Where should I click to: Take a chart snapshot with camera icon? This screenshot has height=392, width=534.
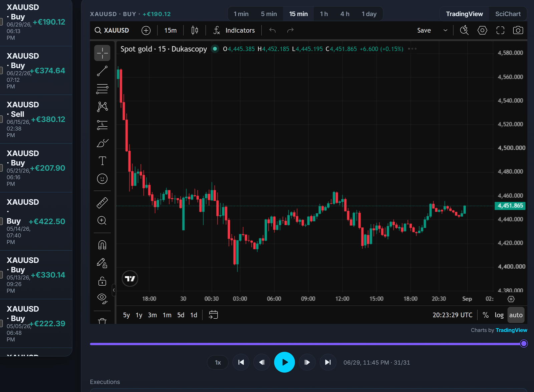coord(518,31)
